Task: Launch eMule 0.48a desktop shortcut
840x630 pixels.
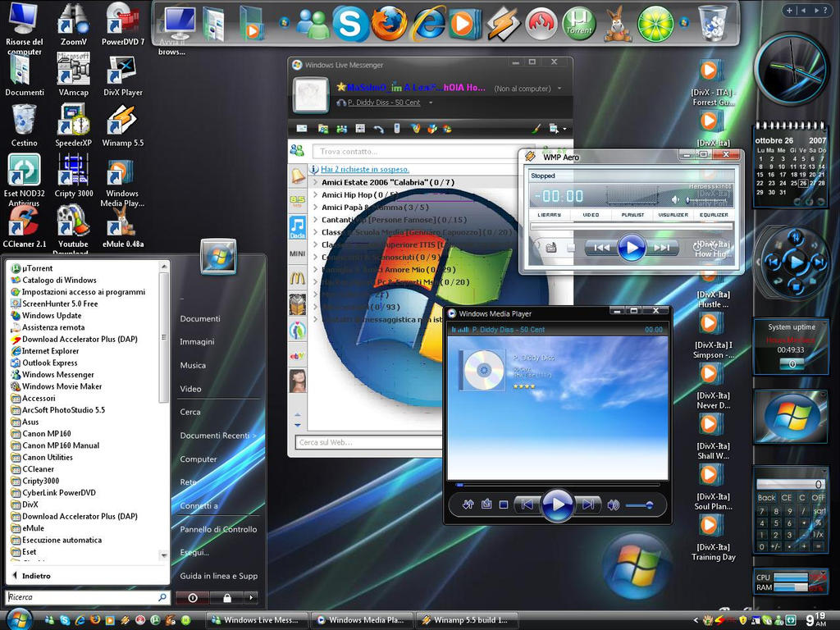Action: click(x=123, y=226)
